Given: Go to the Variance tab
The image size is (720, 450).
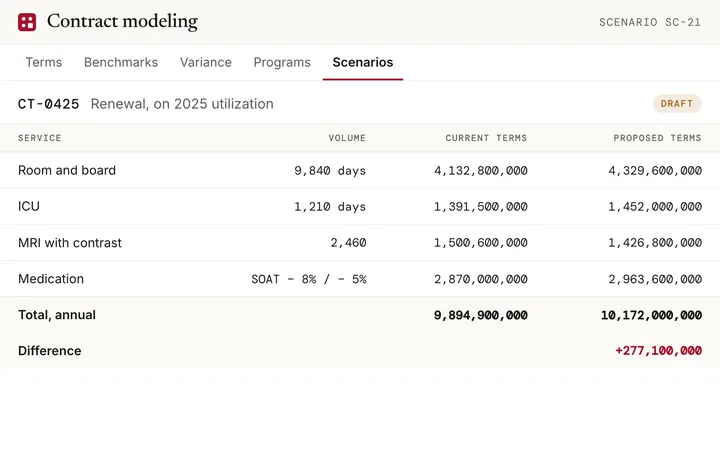Looking at the screenshot, I should 206,62.
